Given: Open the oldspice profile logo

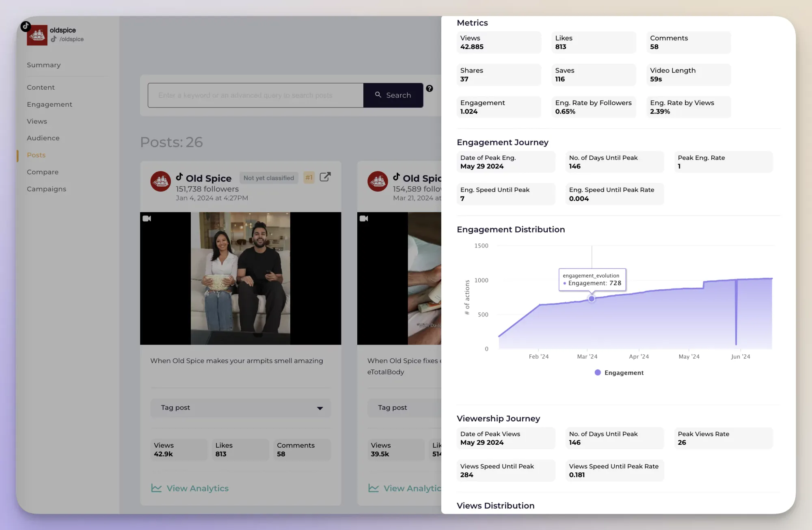Looking at the screenshot, I should (x=37, y=35).
